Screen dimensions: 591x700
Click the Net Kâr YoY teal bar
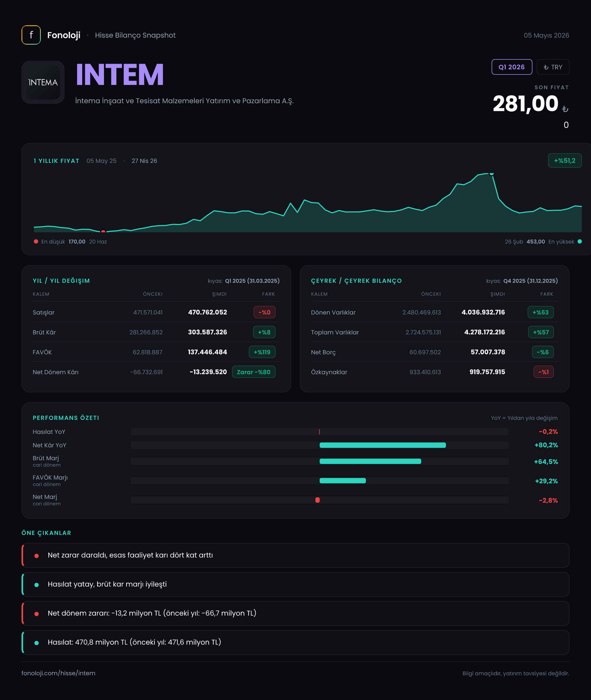(x=383, y=445)
